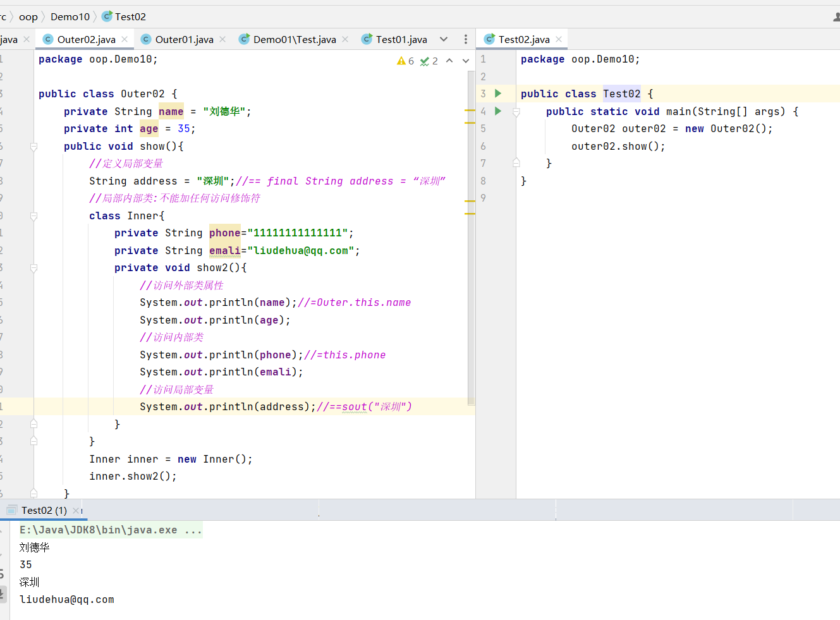Collapse the show2() method fold marker
The width and height of the screenshot is (840, 620).
pos(34,268)
